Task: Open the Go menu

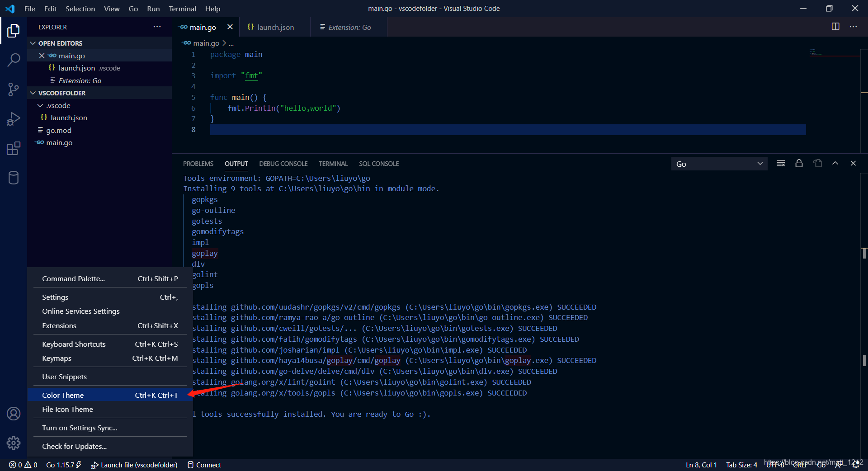Action: (133, 9)
